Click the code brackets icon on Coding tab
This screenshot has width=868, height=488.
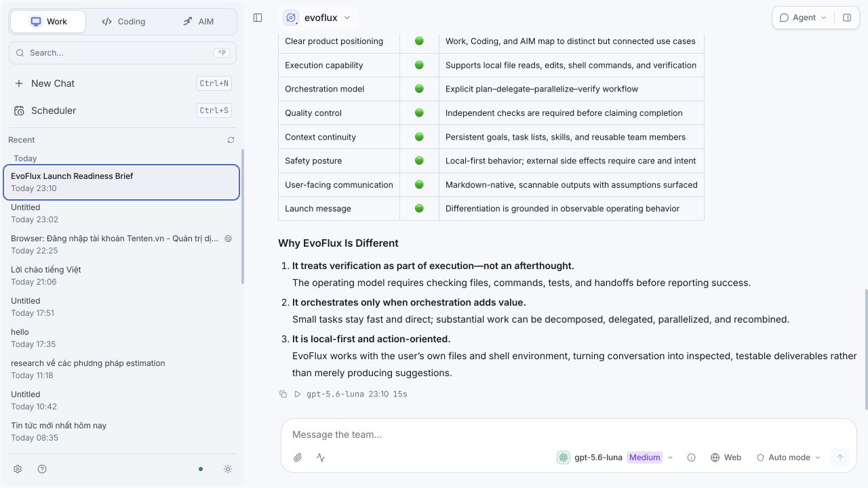pos(106,22)
